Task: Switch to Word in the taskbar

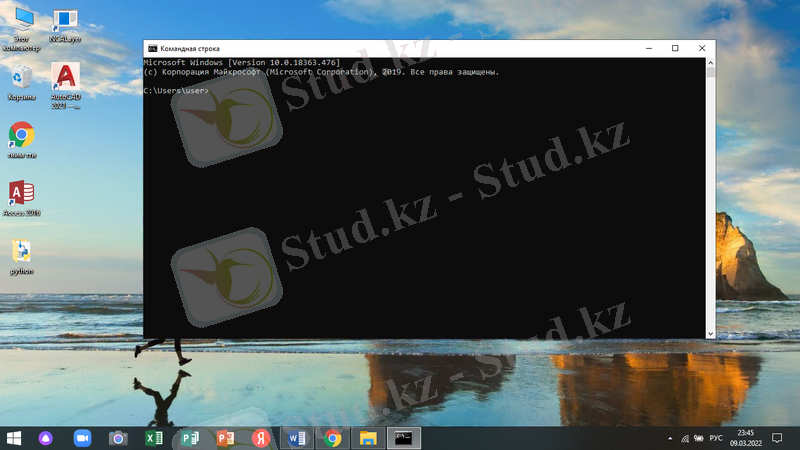Action: [x=296, y=438]
